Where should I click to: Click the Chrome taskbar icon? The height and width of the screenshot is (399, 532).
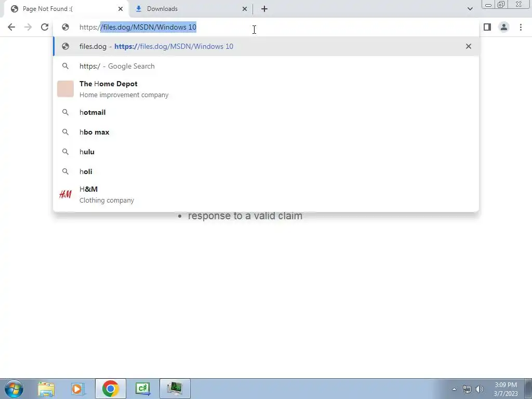click(110, 389)
